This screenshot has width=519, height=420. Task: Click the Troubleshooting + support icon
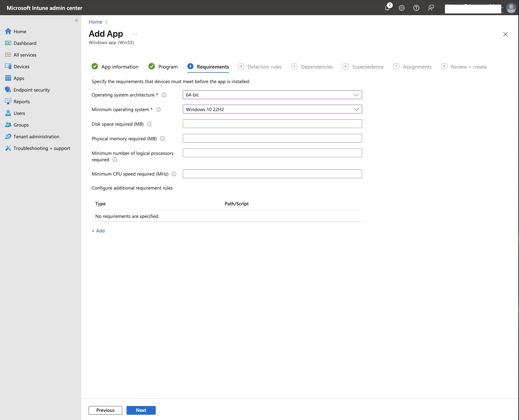tap(8, 148)
